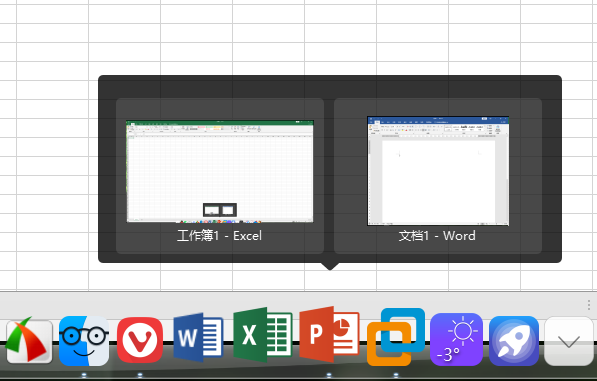Switch to the Excel workbook preview thumbnail
This screenshot has height=381, width=597.
[220, 171]
